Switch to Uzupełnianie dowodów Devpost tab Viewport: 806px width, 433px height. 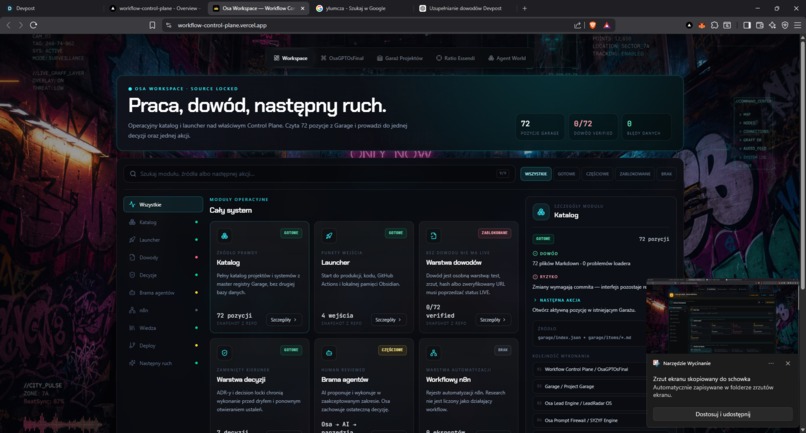pos(464,8)
